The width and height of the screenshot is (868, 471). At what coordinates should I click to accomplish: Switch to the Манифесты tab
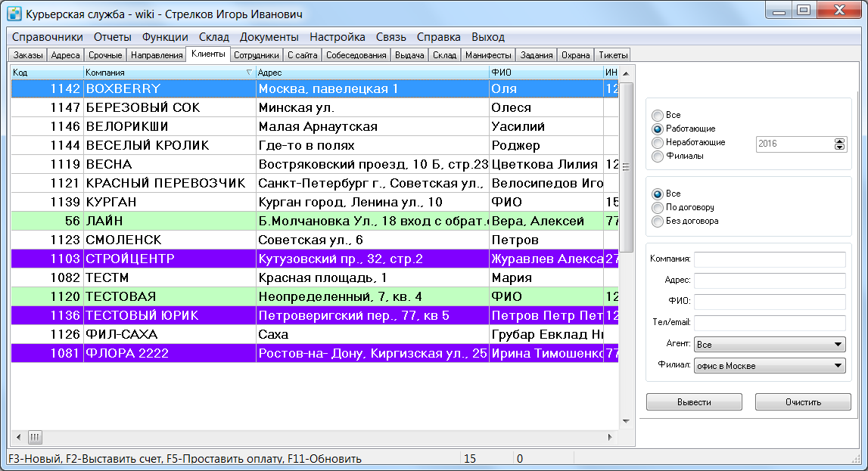(488, 55)
